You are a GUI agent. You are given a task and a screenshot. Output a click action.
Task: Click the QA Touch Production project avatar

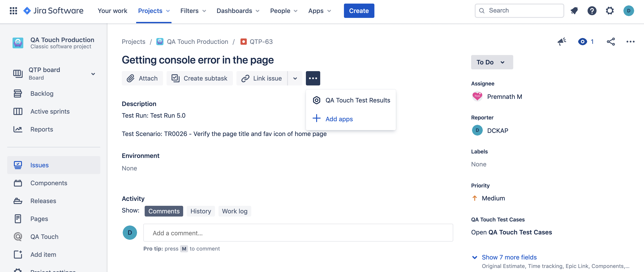[x=18, y=43]
